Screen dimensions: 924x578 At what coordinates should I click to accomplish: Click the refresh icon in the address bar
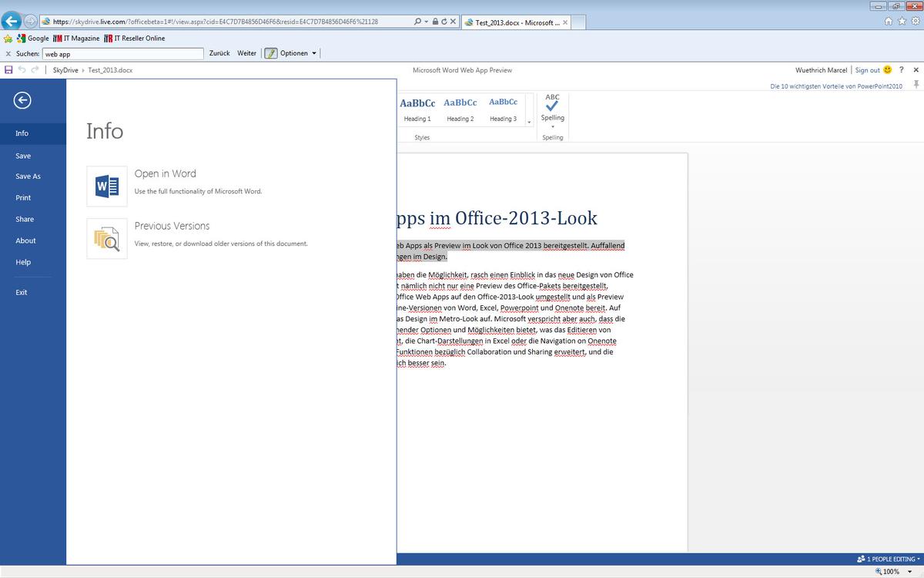pos(444,22)
